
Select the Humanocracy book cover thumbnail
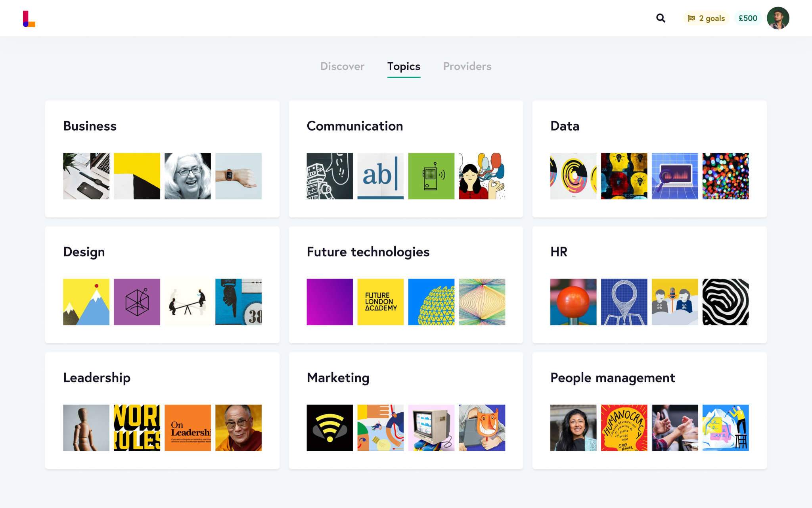pos(624,428)
